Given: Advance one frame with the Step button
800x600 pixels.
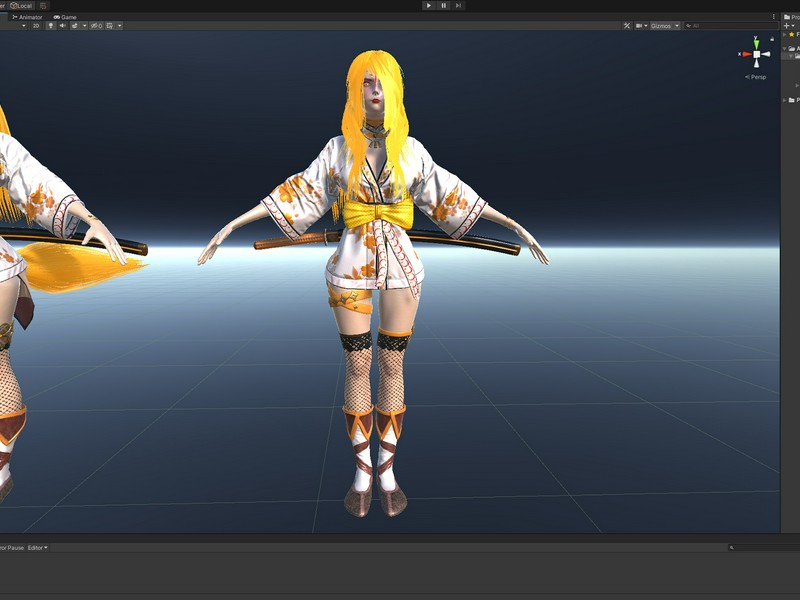Looking at the screenshot, I should coord(458,6).
